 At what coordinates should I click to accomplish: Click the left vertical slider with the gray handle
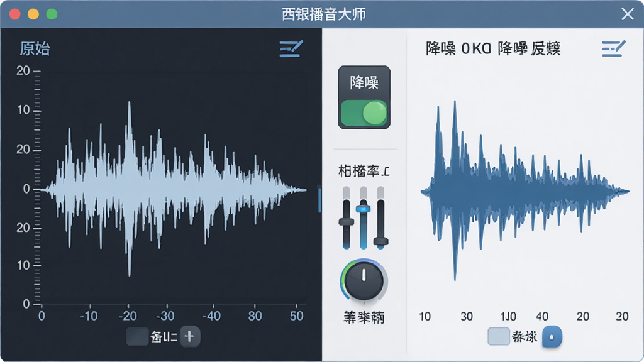pyautogui.click(x=347, y=217)
